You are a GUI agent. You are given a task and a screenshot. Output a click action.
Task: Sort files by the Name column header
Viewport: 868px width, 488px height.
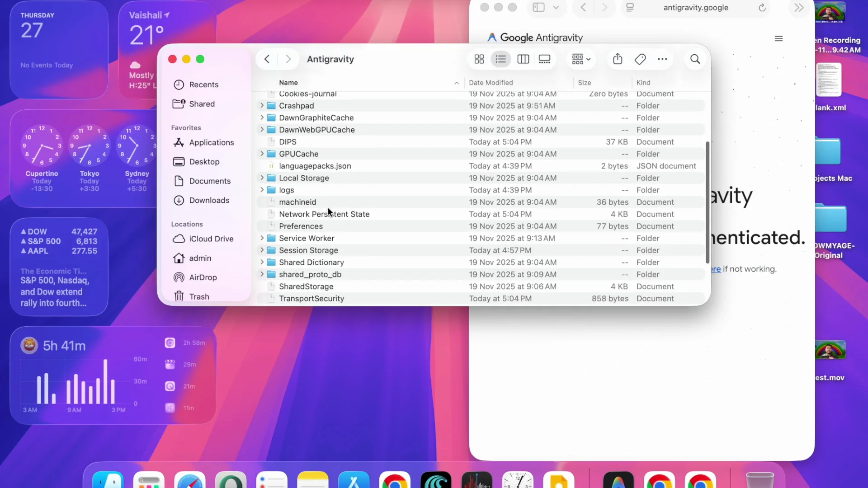pos(288,83)
